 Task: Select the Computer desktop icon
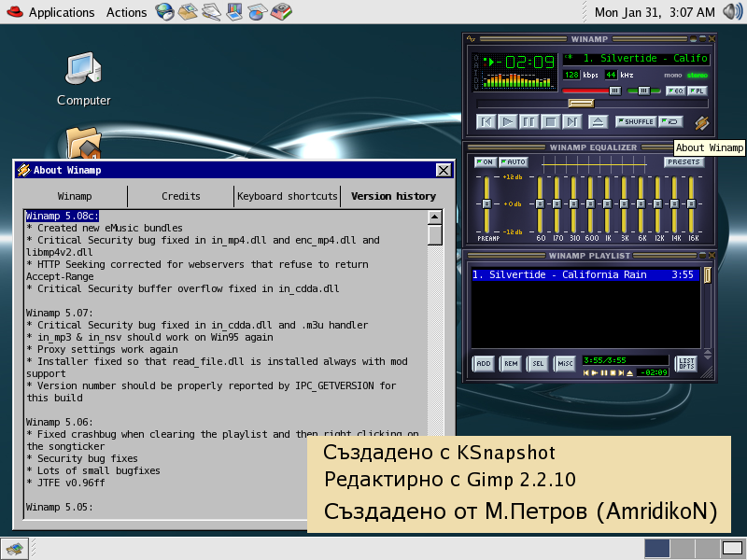tap(83, 79)
